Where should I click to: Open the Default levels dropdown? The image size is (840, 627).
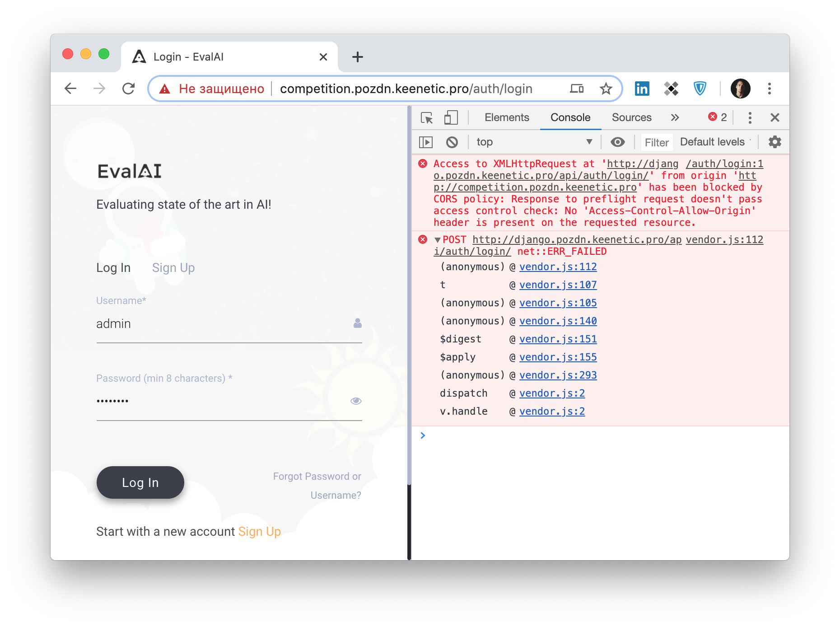pos(714,142)
